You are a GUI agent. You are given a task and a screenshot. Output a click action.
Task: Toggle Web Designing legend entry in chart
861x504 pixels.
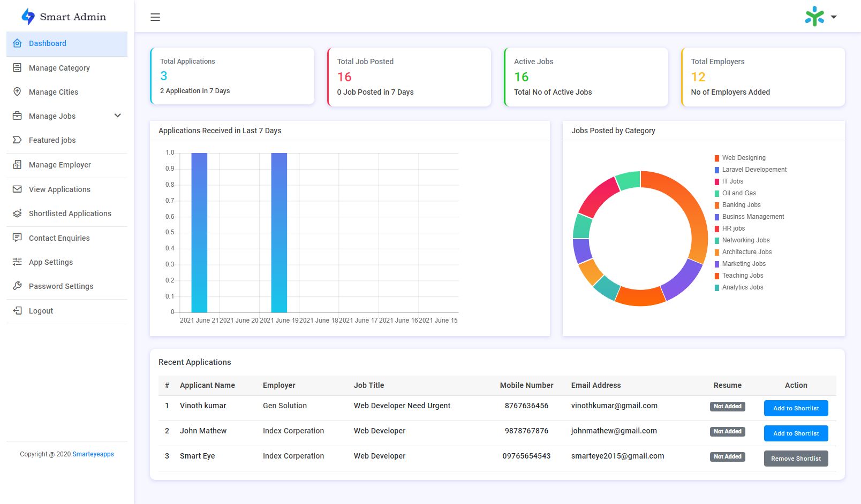pyautogui.click(x=743, y=158)
